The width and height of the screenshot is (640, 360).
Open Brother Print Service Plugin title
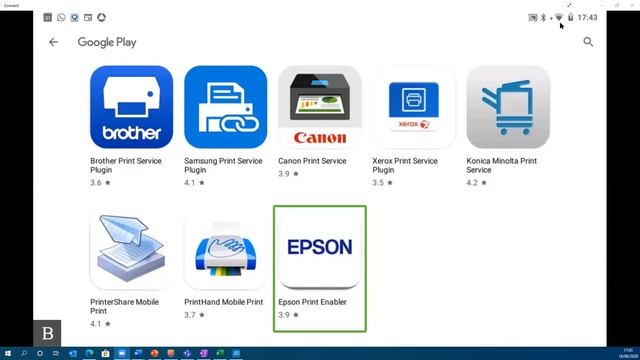[126, 165]
